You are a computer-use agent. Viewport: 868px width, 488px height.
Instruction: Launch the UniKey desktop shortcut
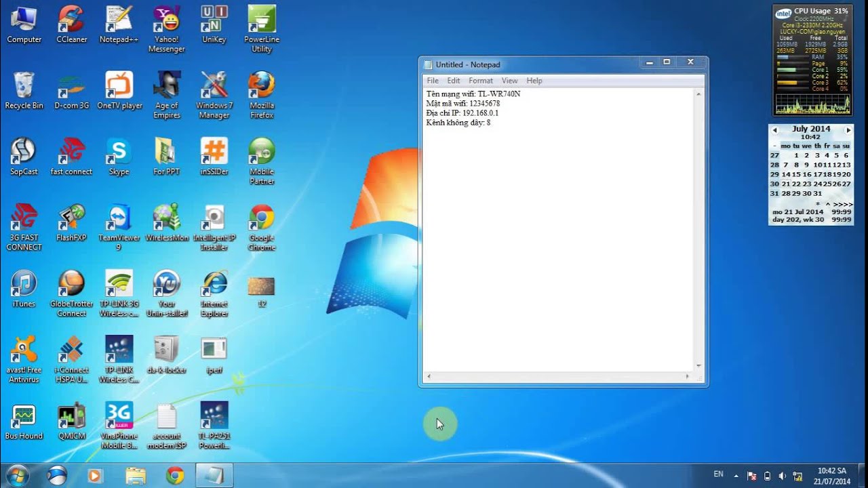[214, 25]
